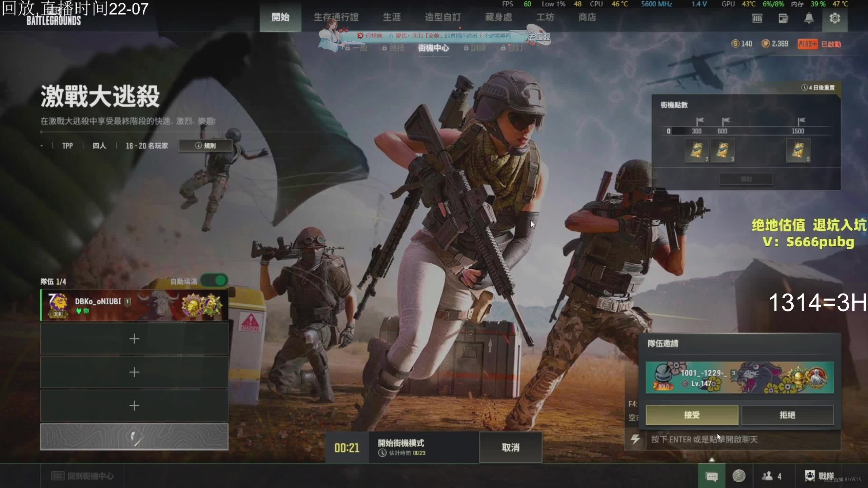868x488 pixels.
Task: Expand the chat panel arrow above chat icon
Action: coord(712,460)
